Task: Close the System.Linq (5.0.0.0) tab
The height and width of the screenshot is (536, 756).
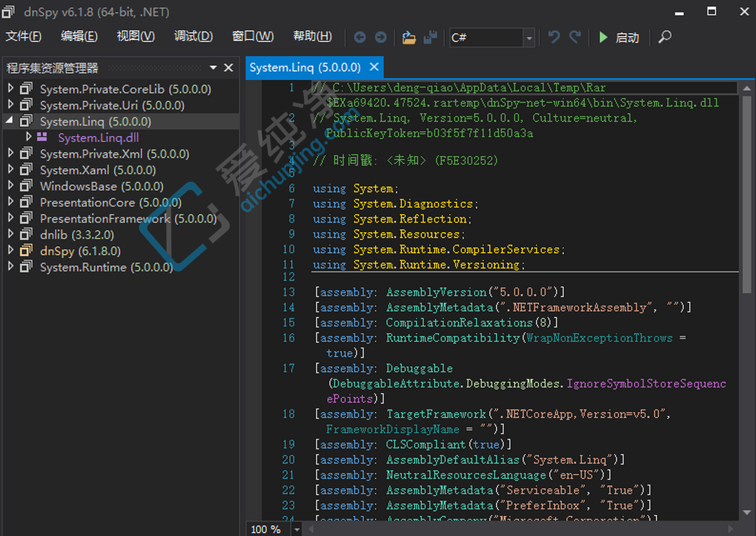Action: 374,67
